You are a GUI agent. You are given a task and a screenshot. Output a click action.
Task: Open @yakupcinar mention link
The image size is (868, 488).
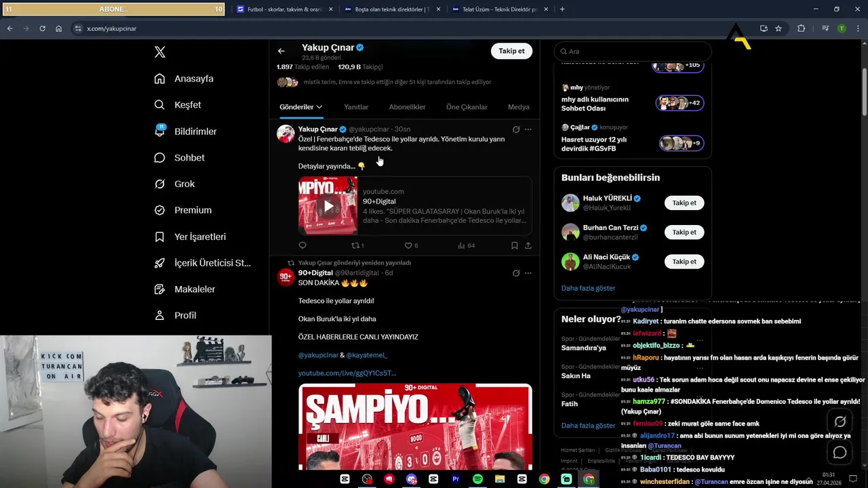coord(318,355)
